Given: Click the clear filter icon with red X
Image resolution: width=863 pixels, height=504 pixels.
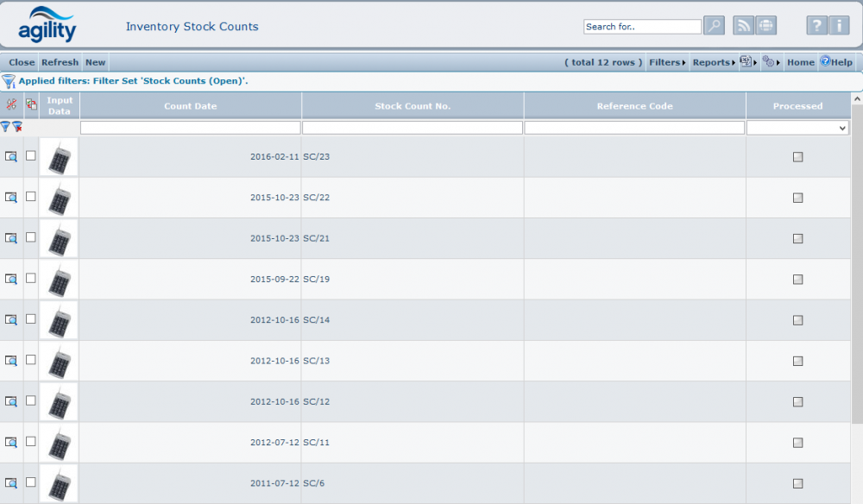Looking at the screenshot, I should pos(17,127).
